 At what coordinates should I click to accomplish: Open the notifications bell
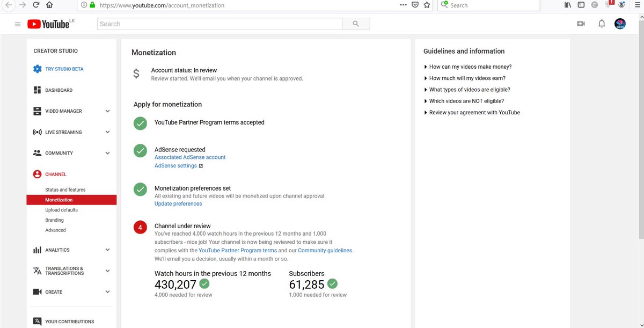tap(602, 24)
